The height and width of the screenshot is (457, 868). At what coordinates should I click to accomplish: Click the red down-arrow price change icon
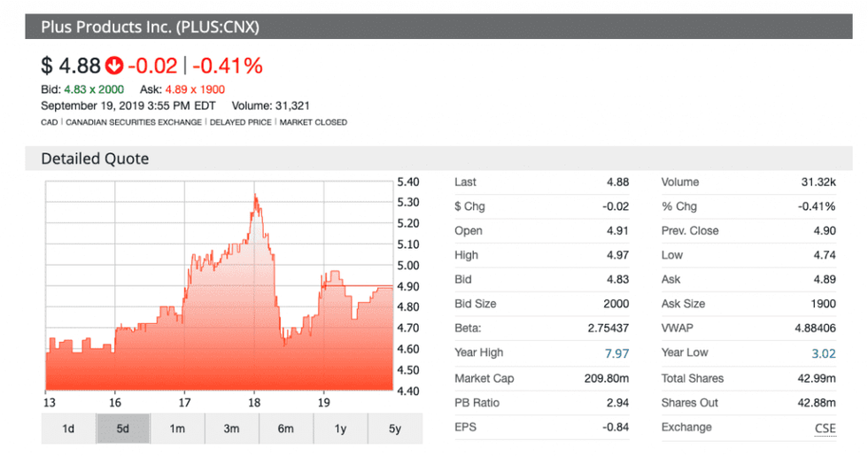pyautogui.click(x=114, y=66)
